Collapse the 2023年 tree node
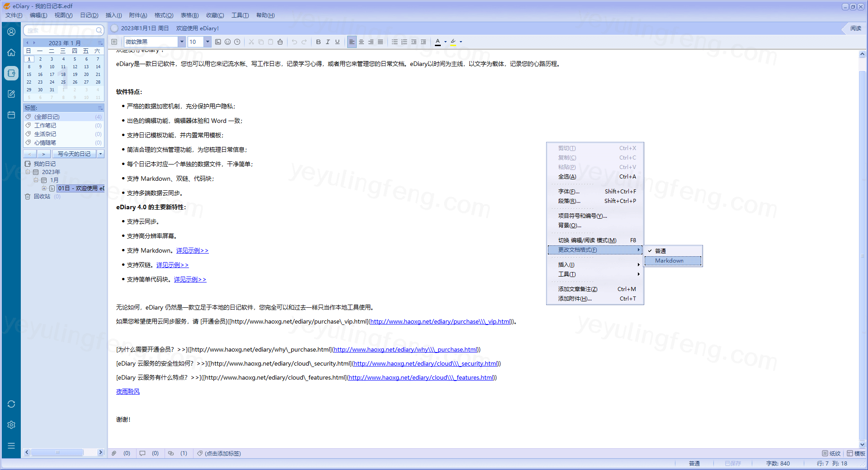868x470 pixels. (x=28, y=172)
